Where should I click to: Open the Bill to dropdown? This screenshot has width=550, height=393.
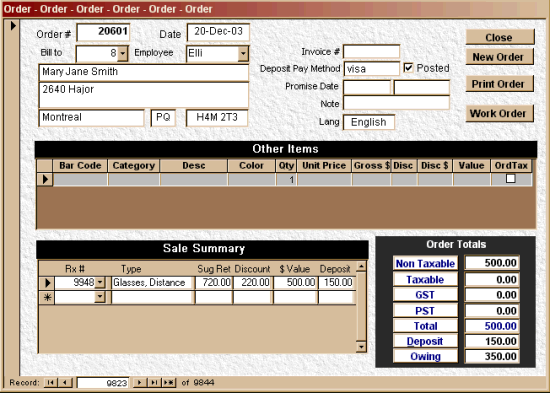[122, 54]
